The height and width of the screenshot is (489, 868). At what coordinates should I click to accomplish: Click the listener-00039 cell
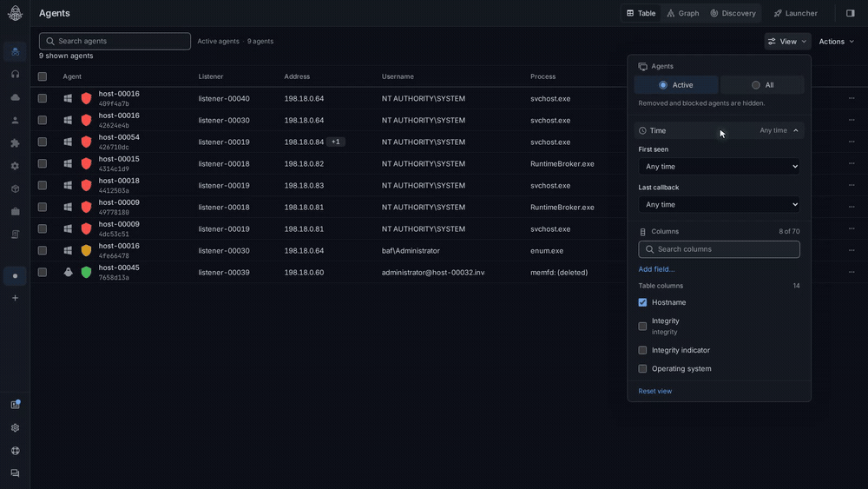point(224,273)
